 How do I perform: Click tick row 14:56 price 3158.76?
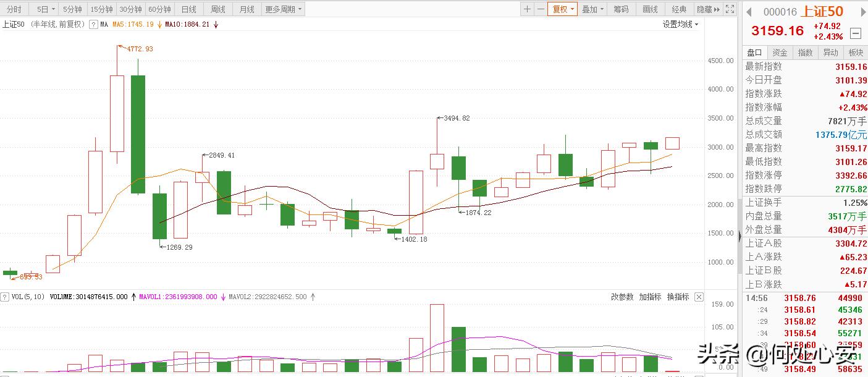coord(800,299)
